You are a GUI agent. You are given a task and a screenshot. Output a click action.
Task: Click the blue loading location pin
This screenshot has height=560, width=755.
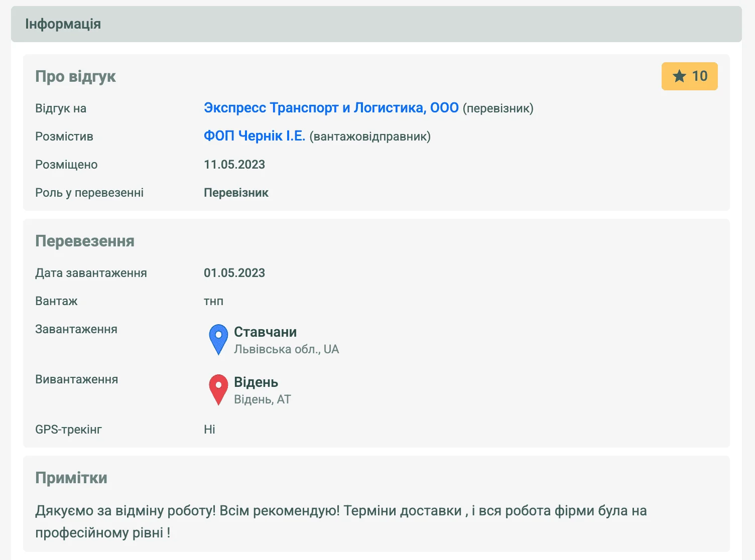point(218,340)
